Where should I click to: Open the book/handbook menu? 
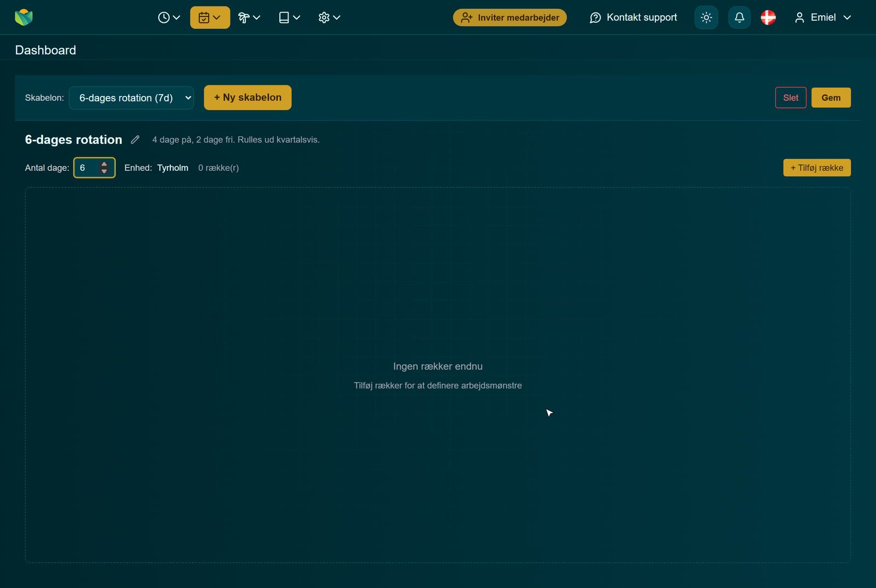click(290, 18)
